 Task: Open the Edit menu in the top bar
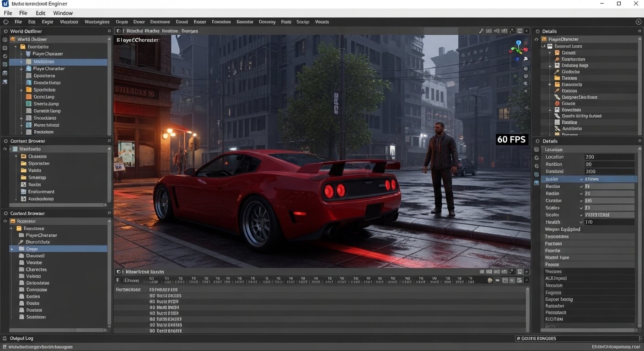41,13
